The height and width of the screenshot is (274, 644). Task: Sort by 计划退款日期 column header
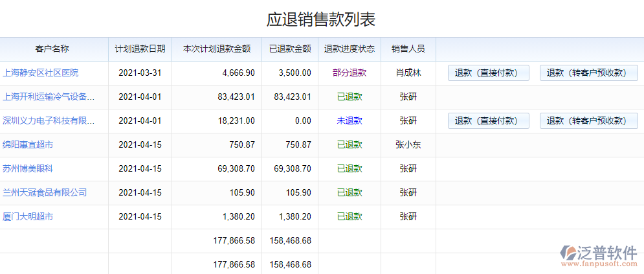tap(140, 49)
